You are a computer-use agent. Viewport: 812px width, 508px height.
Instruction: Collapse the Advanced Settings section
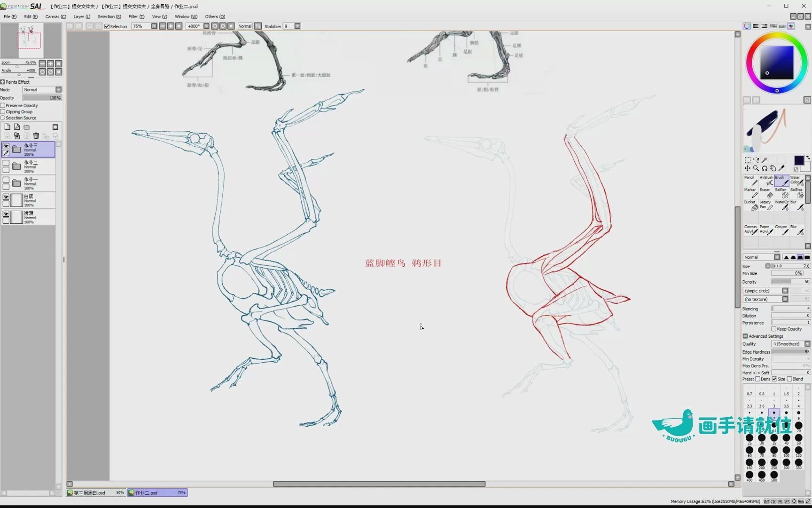click(745, 336)
